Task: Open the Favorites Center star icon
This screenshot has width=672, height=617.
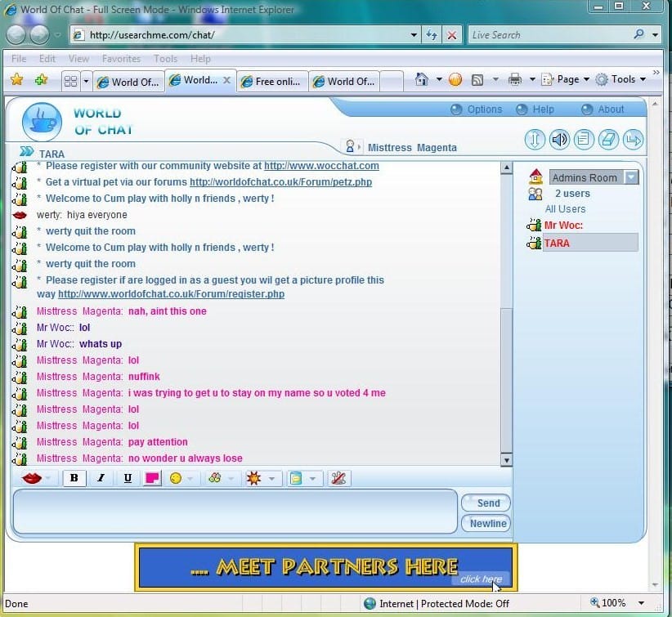Action: point(16,79)
